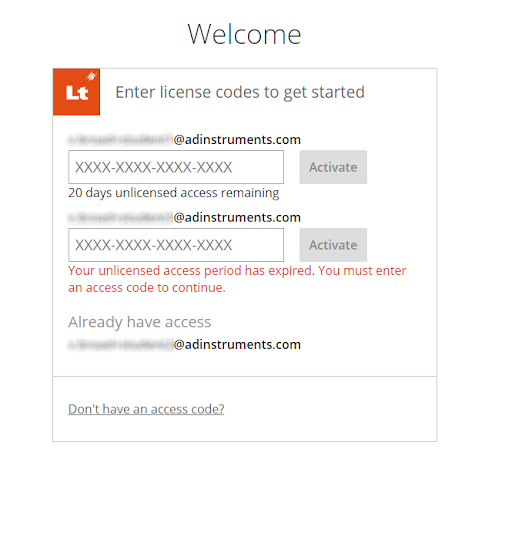Select the '@adinstruments.com' text above second license field

(x=237, y=217)
